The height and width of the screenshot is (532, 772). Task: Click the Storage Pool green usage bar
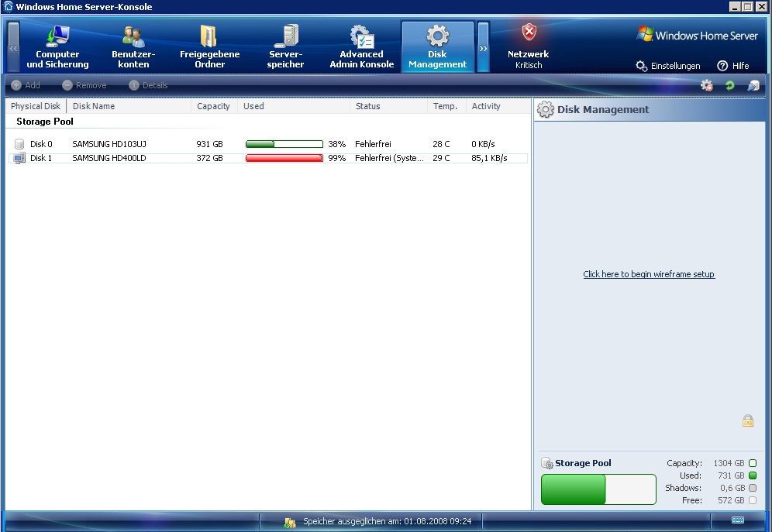pos(598,489)
